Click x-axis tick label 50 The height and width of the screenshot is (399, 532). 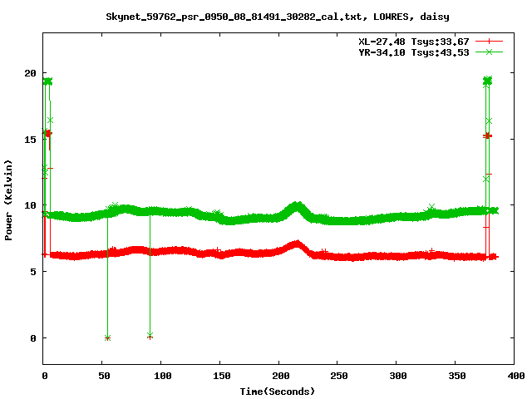coord(104,376)
